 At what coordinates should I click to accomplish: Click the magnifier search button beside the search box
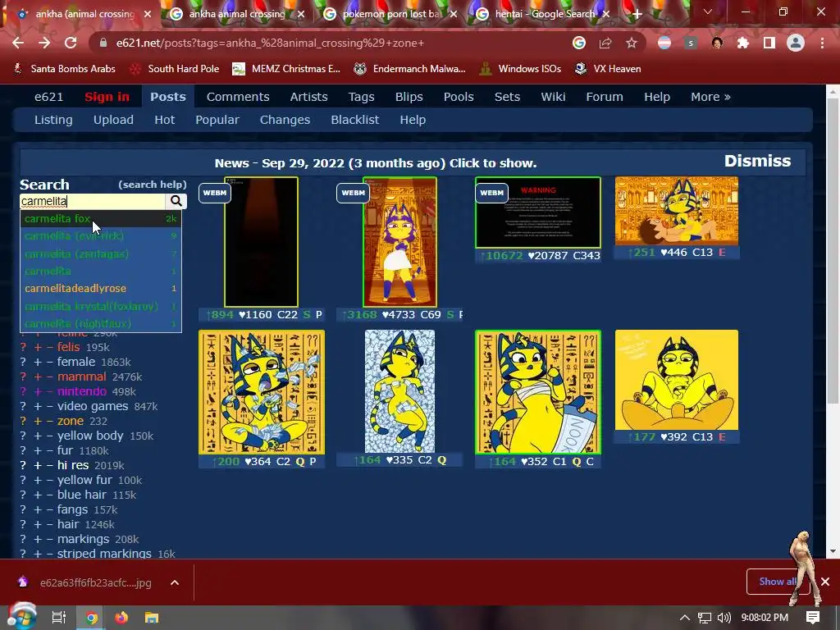click(176, 201)
